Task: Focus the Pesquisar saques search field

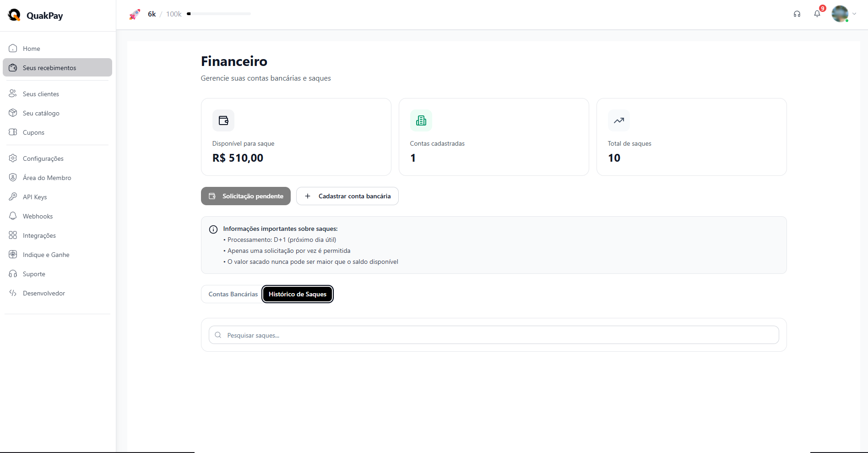Action: pos(499,335)
